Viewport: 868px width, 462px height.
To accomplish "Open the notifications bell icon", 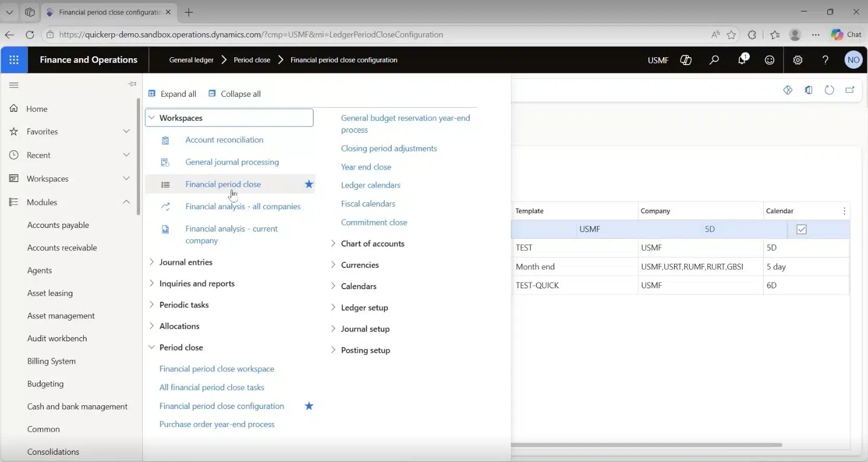I will click(x=743, y=59).
